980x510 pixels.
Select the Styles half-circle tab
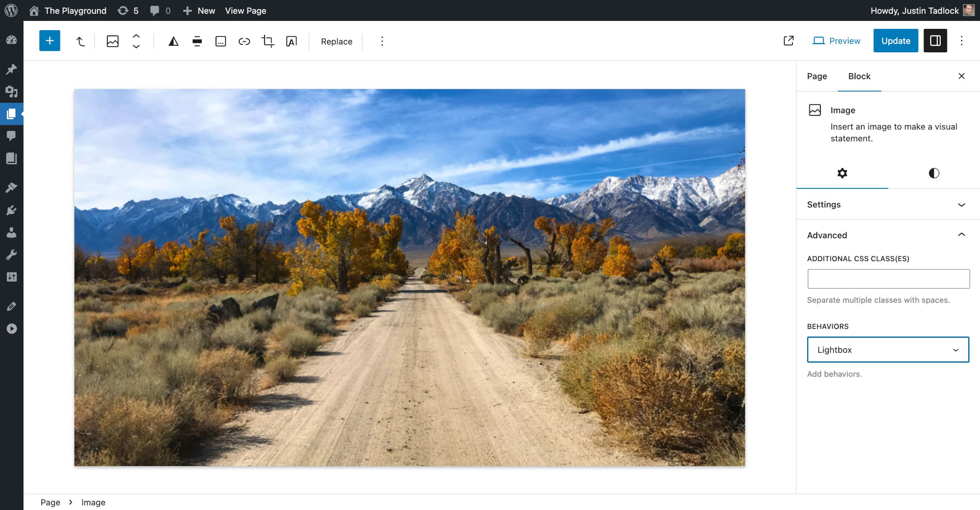[933, 173]
